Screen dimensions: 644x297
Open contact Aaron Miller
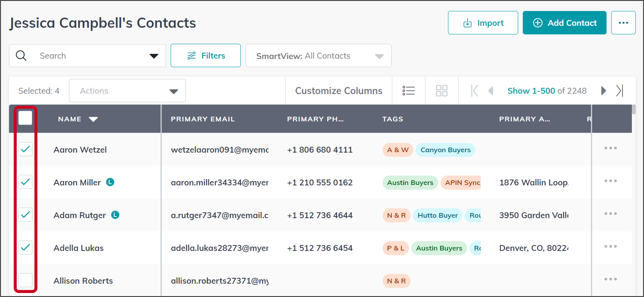point(77,182)
